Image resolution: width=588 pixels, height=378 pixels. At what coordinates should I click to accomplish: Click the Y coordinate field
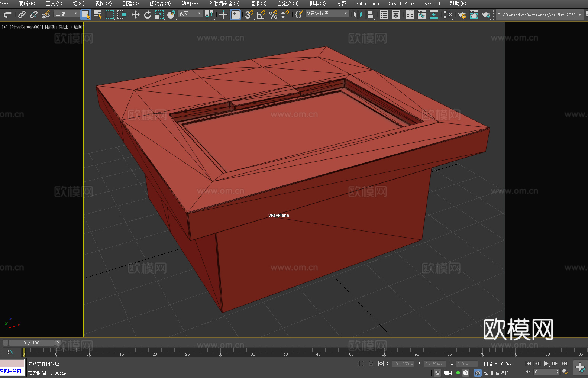(x=434, y=364)
